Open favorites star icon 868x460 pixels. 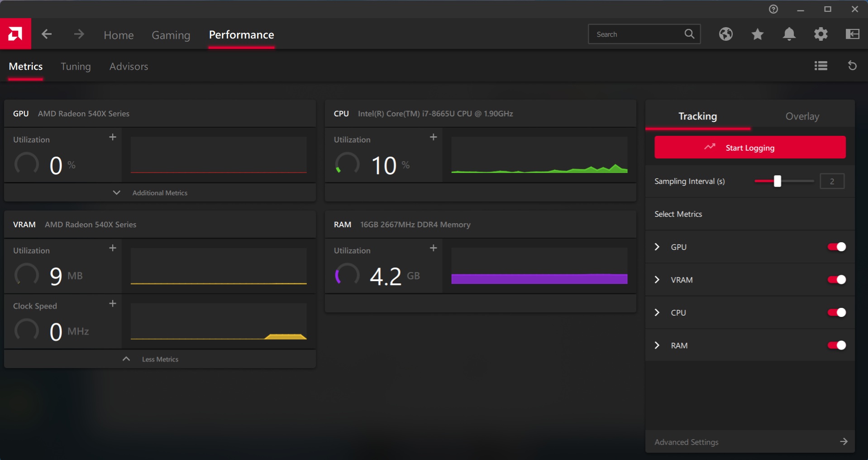click(x=758, y=34)
